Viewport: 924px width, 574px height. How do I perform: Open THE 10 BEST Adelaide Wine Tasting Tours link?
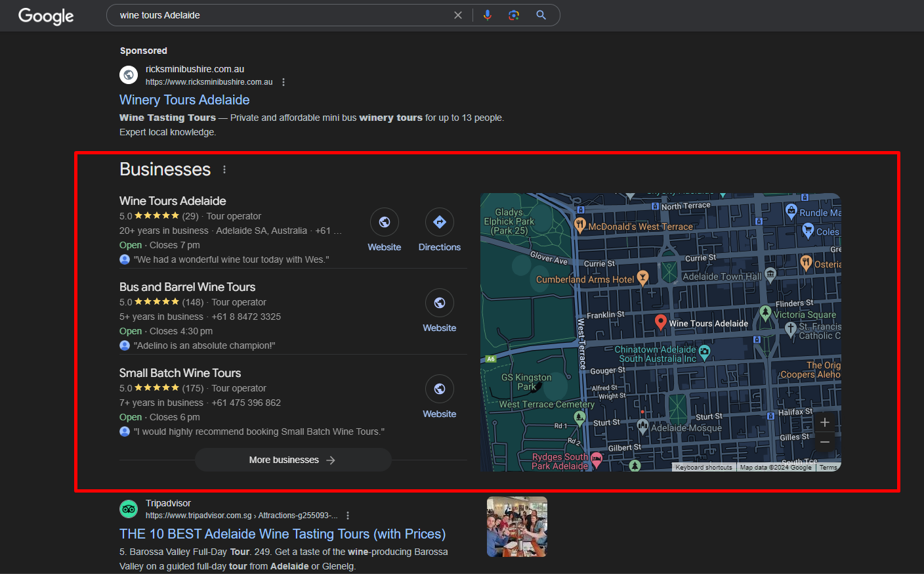pyautogui.click(x=282, y=534)
